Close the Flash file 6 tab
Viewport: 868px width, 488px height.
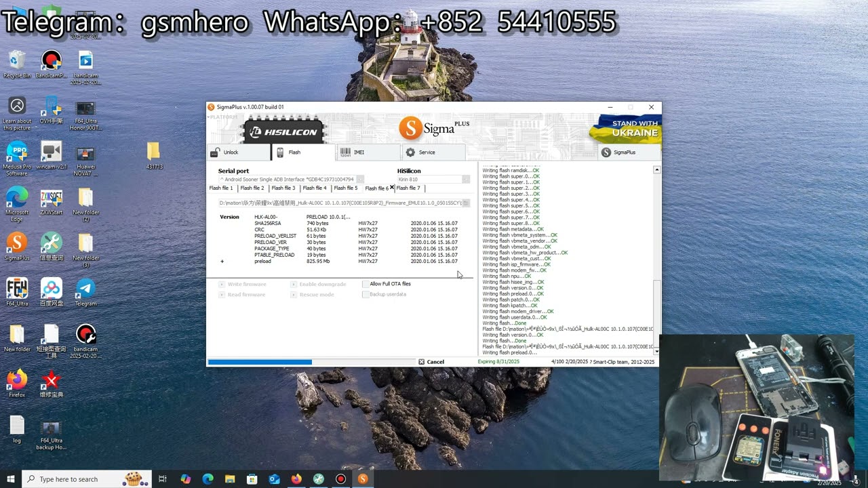(x=391, y=188)
